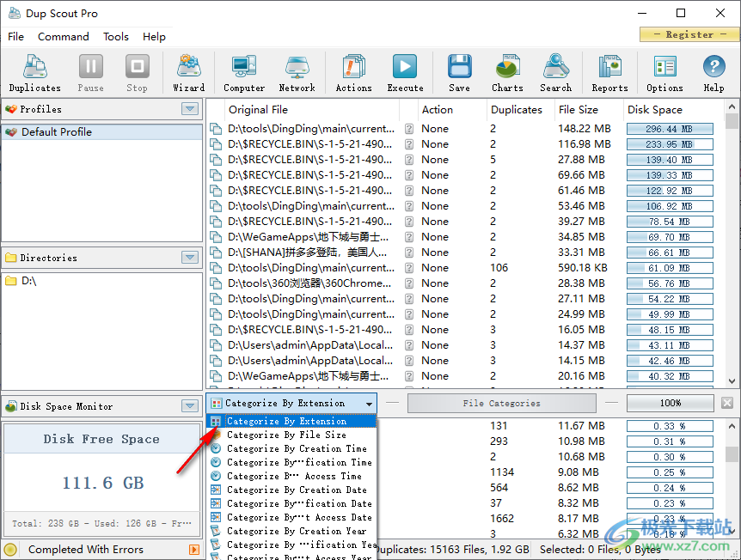Image resolution: width=741 pixels, height=560 pixels.
Task: Open the Command menu
Action: pyautogui.click(x=64, y=36)
